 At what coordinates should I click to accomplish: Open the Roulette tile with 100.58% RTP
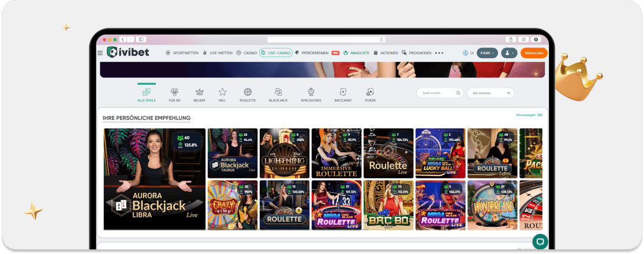tap(284, 205)
